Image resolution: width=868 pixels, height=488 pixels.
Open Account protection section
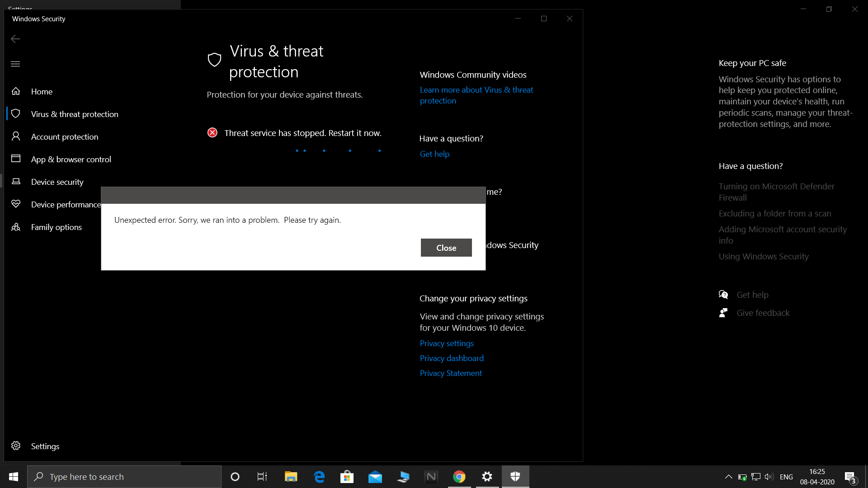[x=65, y=136]
